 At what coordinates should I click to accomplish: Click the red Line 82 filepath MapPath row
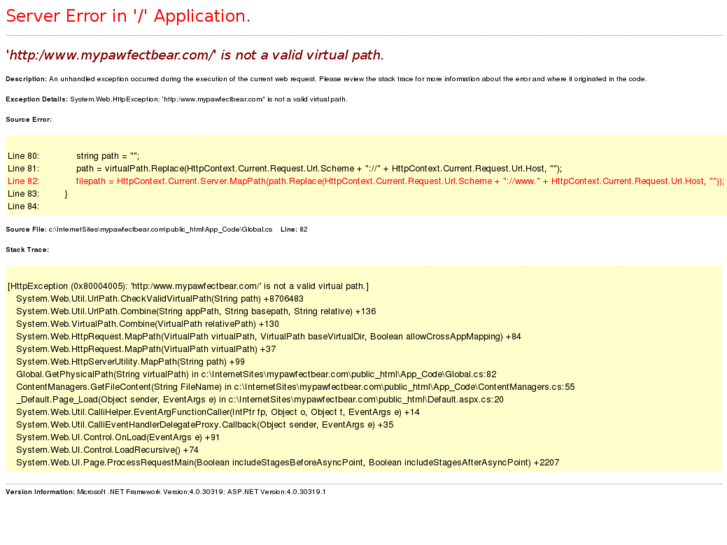coord(365,181)
